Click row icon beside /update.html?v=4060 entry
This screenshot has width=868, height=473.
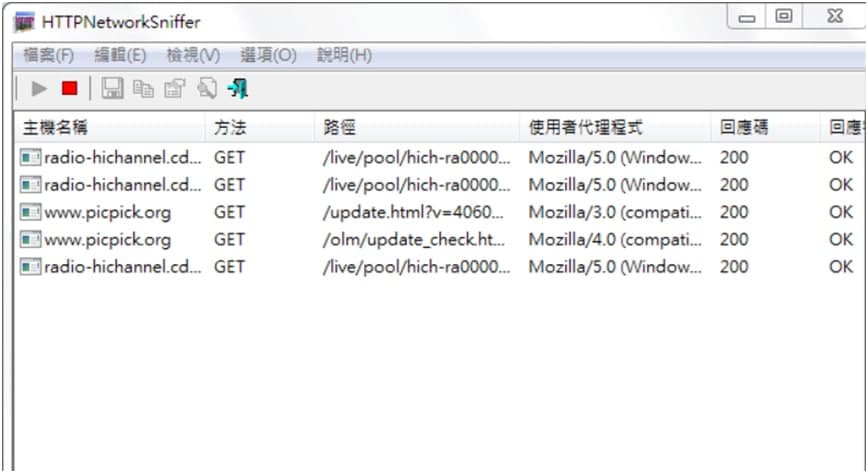click(30, 212)
